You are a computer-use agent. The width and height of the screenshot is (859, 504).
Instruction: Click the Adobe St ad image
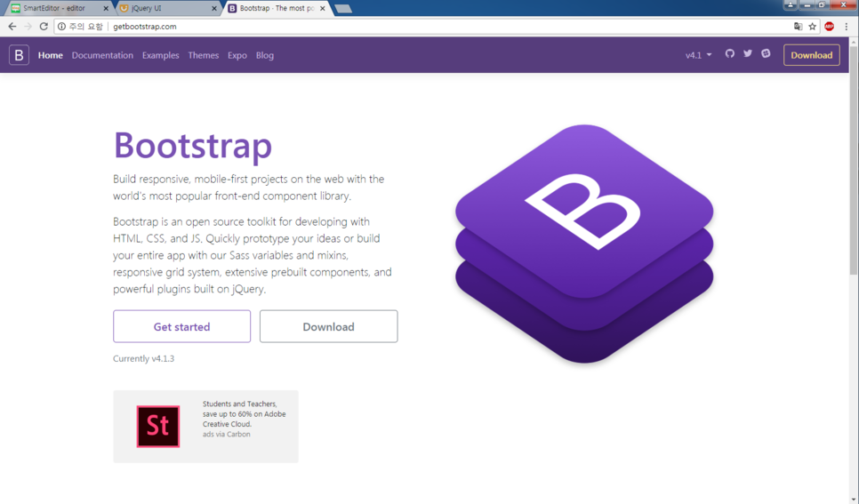tap(158, 426)
